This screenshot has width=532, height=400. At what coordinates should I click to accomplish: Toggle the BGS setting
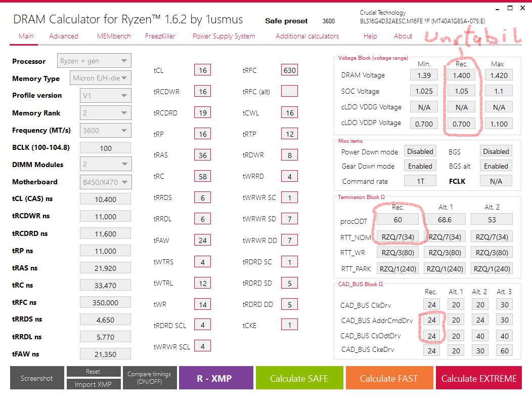pyautogui.click(x=496, y=151)
